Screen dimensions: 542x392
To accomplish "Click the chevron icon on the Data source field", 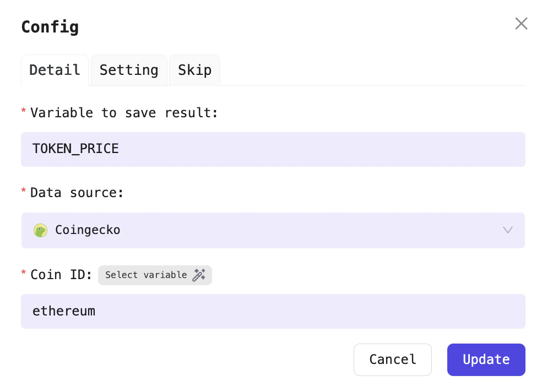I will [x=507, y=230].
